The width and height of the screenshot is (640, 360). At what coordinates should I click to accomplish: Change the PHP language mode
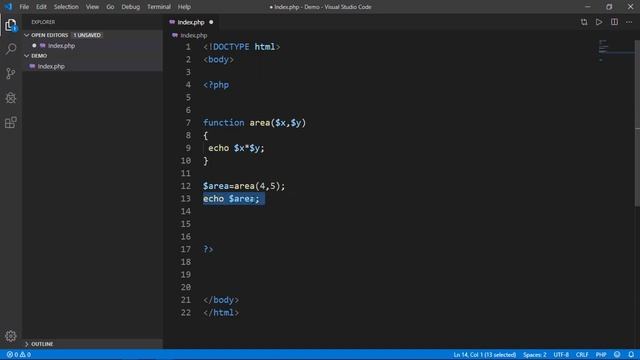601,355
